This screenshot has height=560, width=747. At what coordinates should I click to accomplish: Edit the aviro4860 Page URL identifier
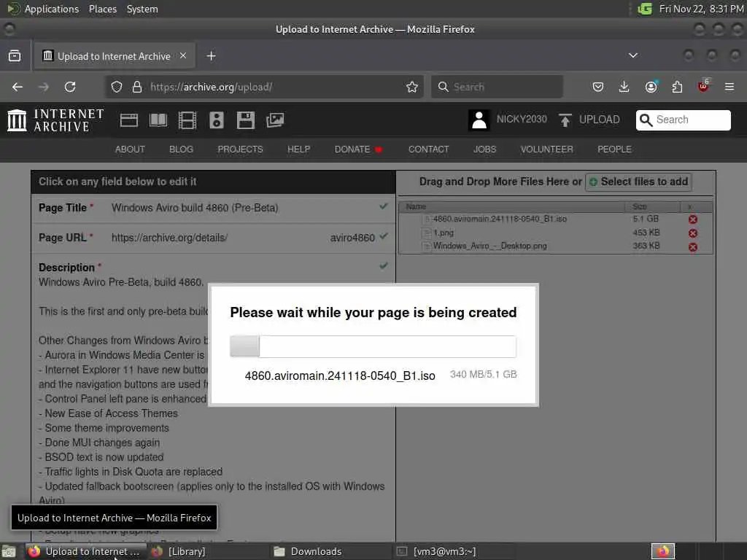[352, 238]
